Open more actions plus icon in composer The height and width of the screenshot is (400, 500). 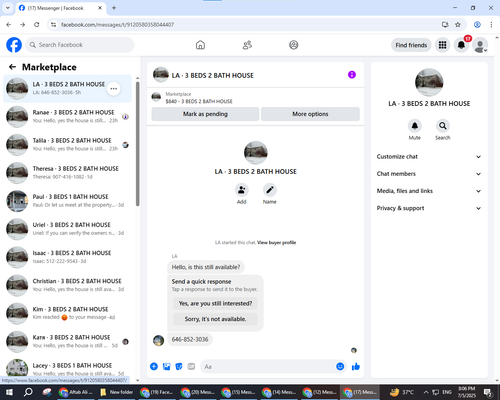pos(154,367)
